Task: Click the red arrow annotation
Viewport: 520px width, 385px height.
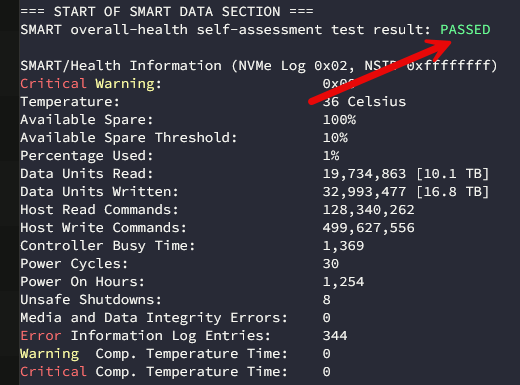Action: coord(380,72)
